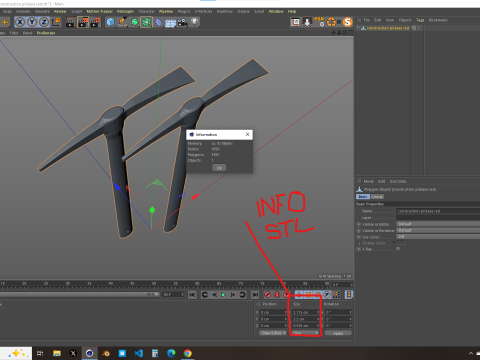Click the framed square icon left of drop arrow
This screenshot has width=480, height=360.
[x=295, y=22]
